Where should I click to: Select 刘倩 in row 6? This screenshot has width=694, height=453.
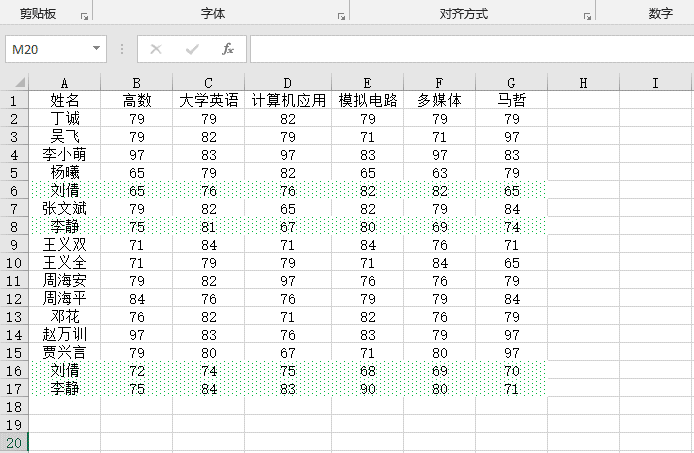click(65, 190)
